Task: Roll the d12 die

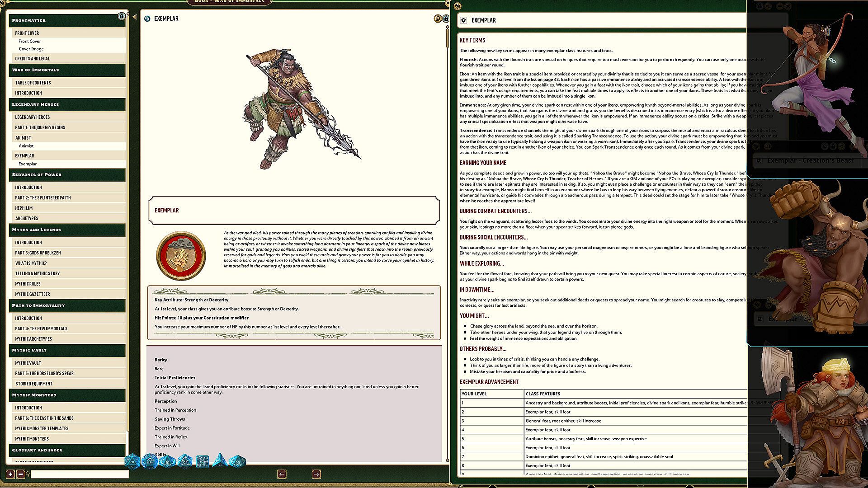Action: (x=150, y=462)
